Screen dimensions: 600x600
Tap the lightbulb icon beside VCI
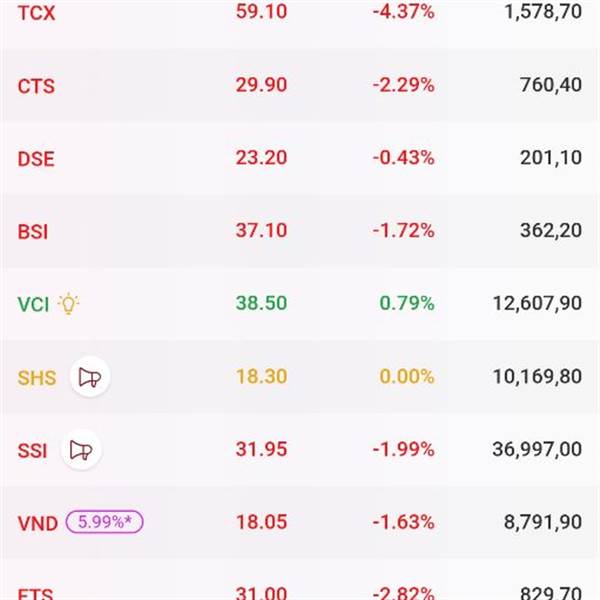point(68,304)
